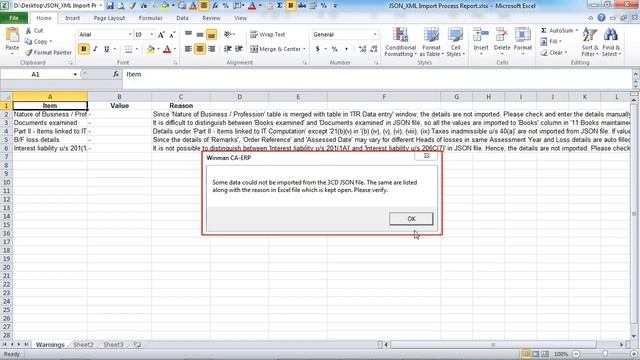Switch to the Formulas tab

[150, 18]
